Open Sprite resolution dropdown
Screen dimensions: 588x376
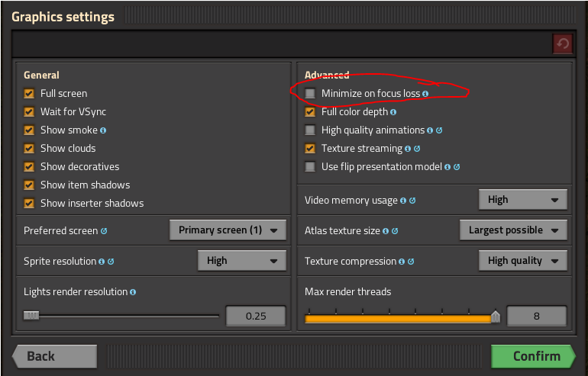click(242, 261)
